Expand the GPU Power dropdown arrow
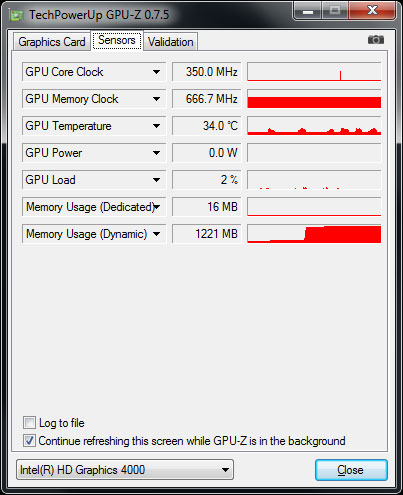This screenshot has width=403, height=495. coord(156,153)
